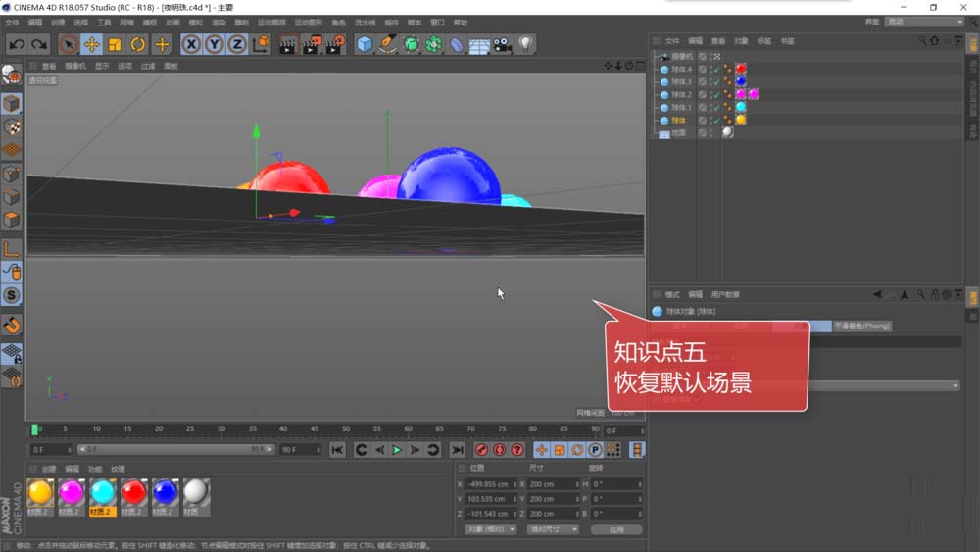Screen dimensions: 980x552
Task: Select the Live Selection arrow tool
Action: coord(69,44)
